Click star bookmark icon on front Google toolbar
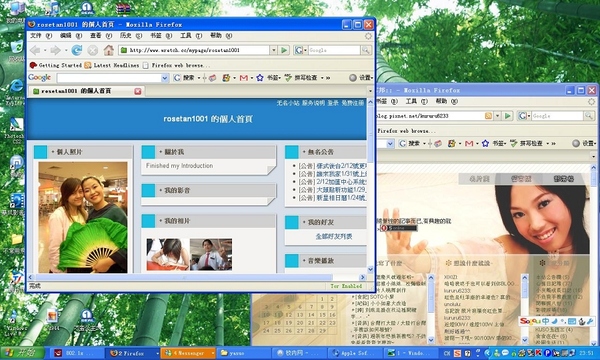The width and height of the screenshot is (600, 360). click(x=260, y=78)
